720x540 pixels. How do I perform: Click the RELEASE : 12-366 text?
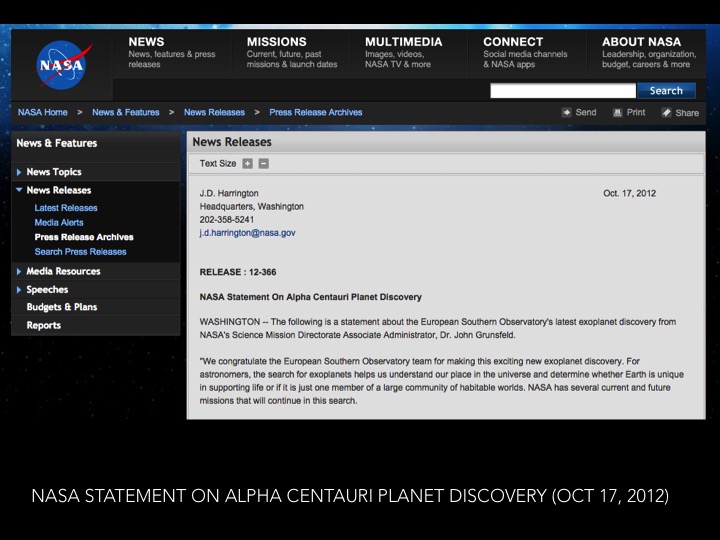point(238,272)
